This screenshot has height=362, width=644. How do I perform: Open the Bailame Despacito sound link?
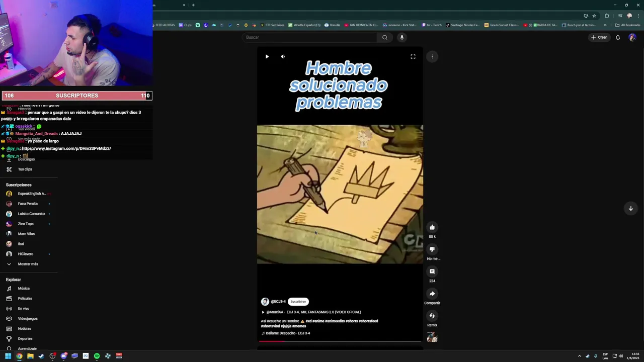[286, 333]
